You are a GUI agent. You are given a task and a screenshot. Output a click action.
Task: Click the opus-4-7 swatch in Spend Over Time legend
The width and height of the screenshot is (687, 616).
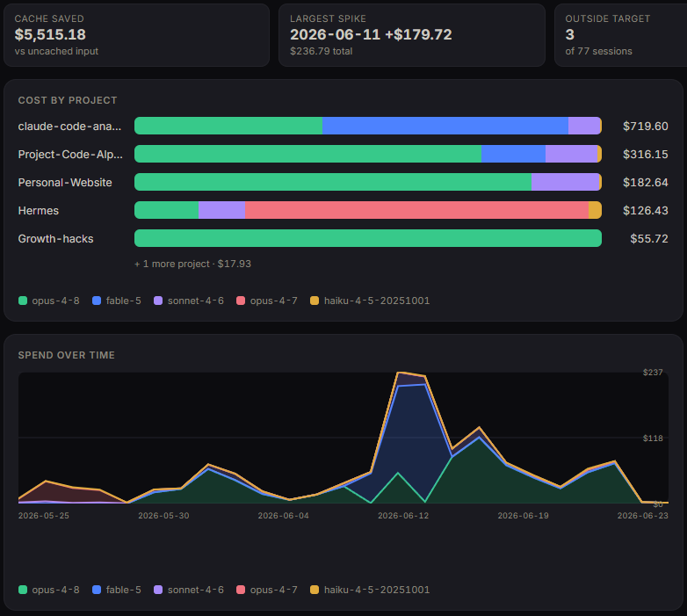click(x=241, y=590)
